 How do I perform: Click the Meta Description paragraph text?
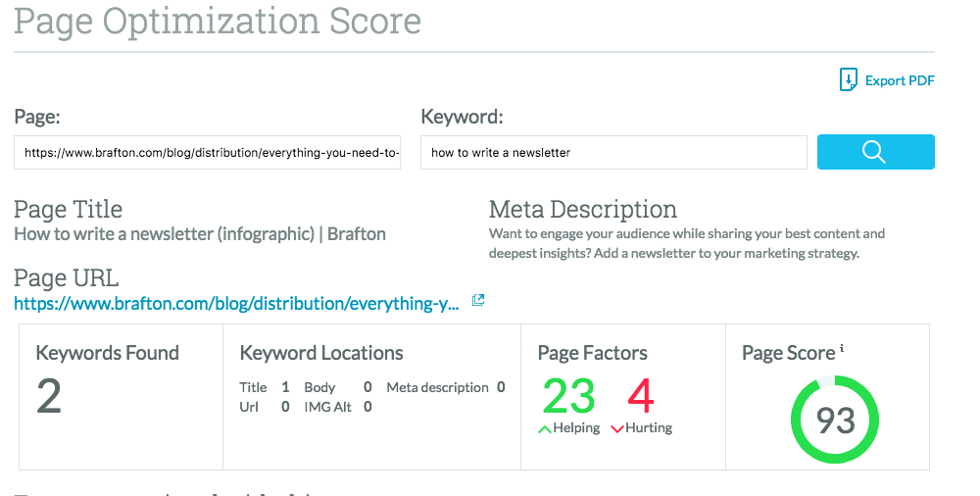point(686,243)
